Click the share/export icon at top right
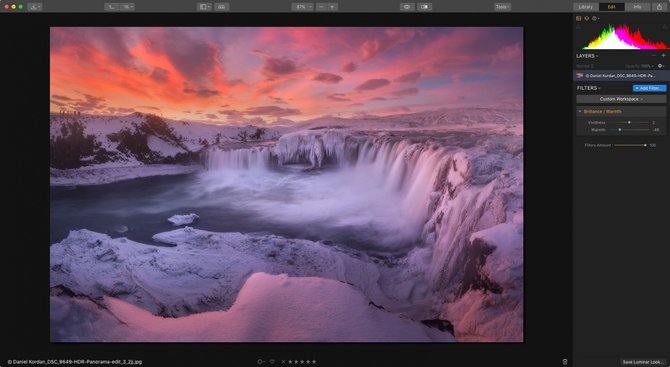670x367 pixels. click(659, 7)
